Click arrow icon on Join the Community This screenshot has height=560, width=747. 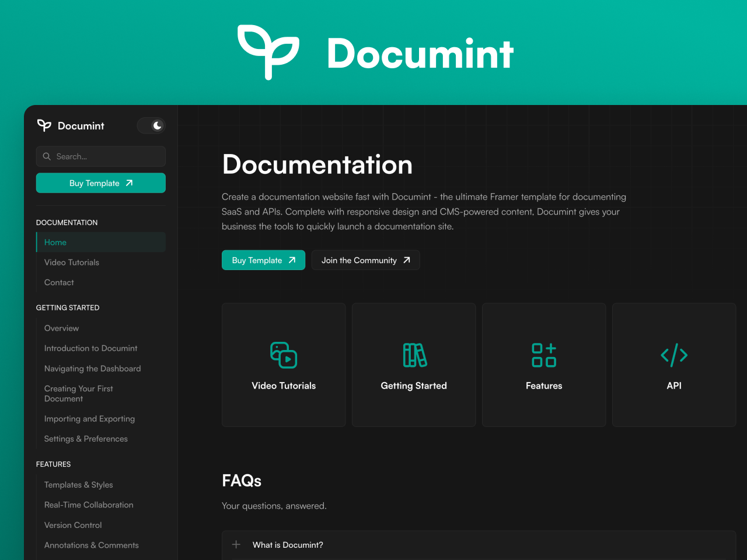[x=407, y=260]
